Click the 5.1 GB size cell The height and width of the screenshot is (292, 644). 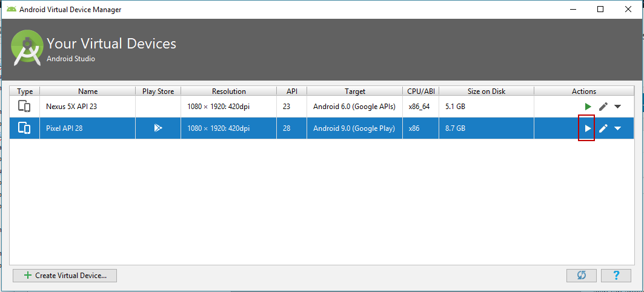point(486,107)
